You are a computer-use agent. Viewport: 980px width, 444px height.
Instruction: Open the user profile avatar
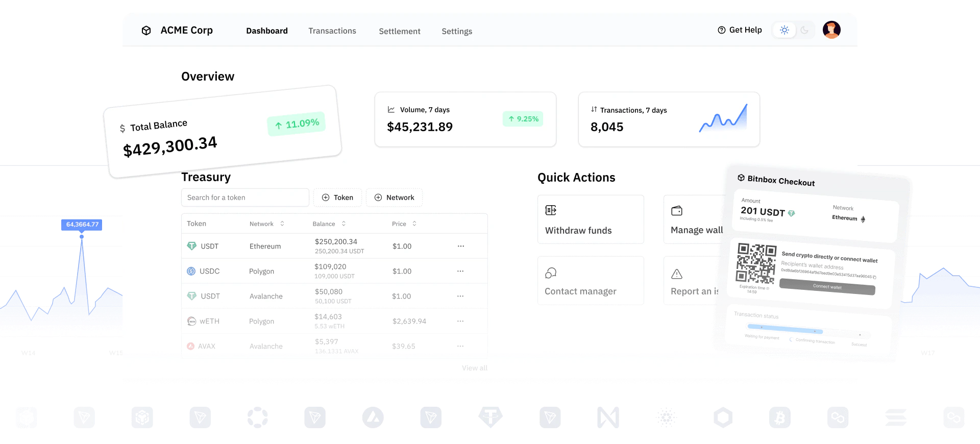pos(831,30)
